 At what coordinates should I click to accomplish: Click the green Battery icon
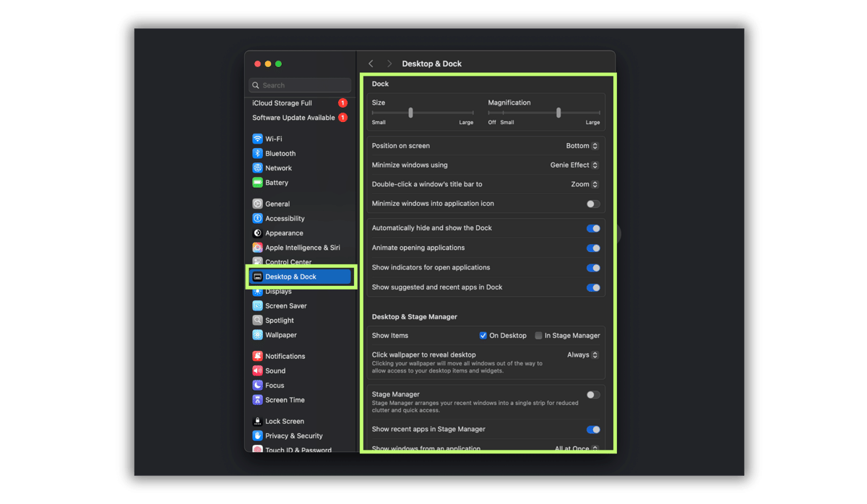point(257,183)
